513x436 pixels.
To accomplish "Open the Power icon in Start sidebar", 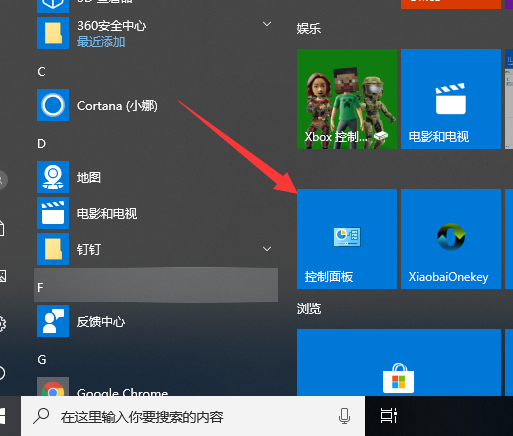I will point(2,373).
